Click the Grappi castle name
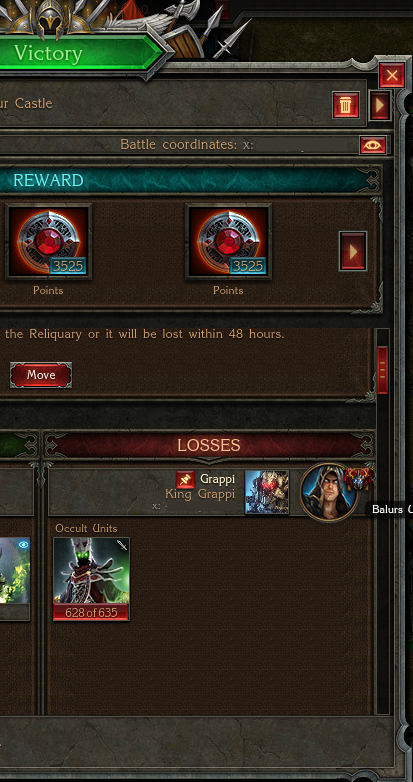This screenshot has height=782, width=413. pos(217,479)
